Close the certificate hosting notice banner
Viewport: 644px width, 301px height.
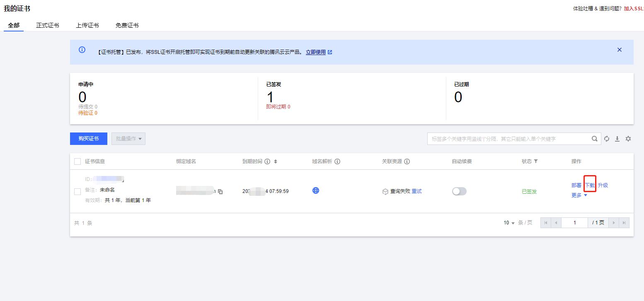(x=620, y=50)
